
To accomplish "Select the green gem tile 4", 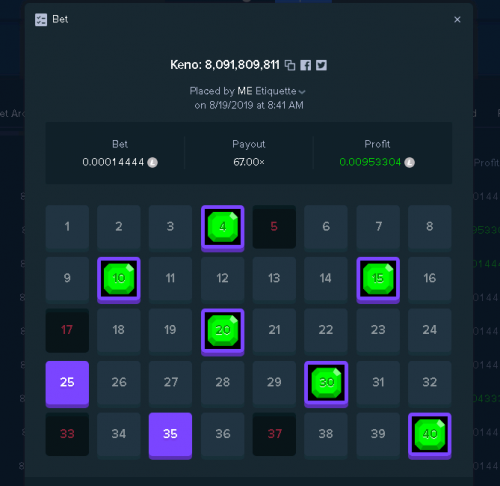I will [223, 228].
